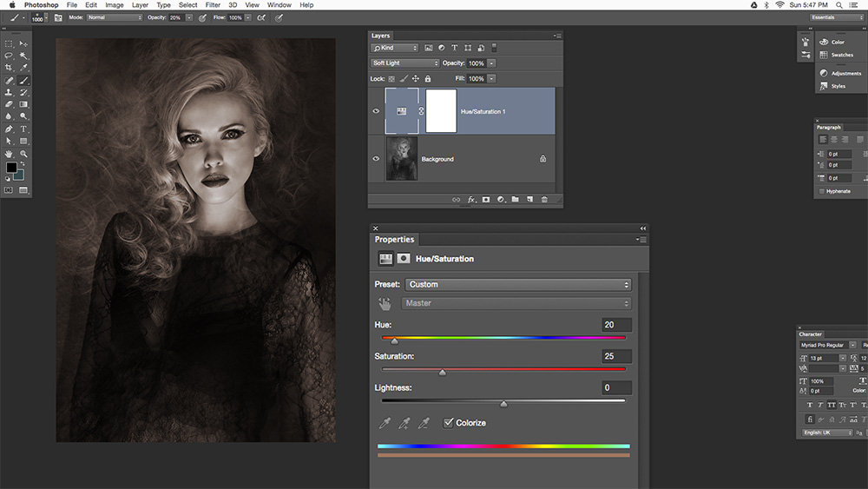Select the Zoom tool in toolbar
Viewport: 868px width, 489px height.
click(23, 154)
